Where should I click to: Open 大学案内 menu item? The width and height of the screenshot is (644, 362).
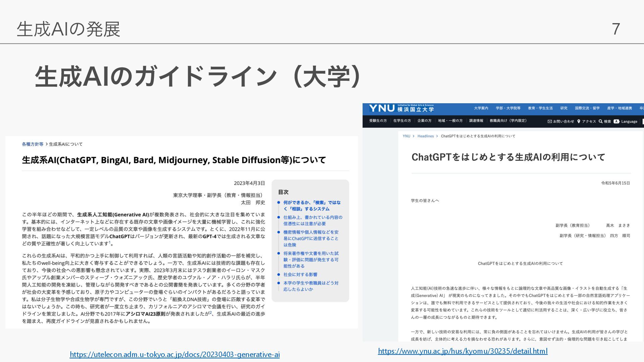pos(481,108)
